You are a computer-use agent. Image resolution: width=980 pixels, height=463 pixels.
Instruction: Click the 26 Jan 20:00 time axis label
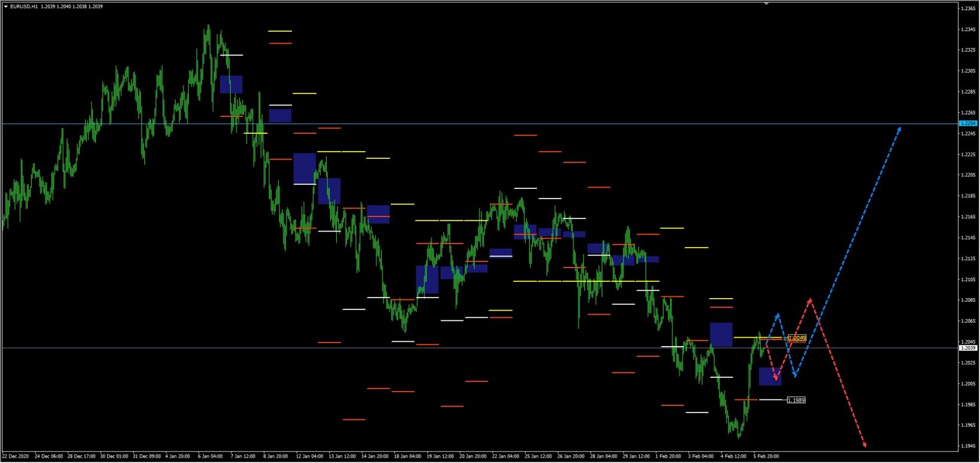(572, 456)
